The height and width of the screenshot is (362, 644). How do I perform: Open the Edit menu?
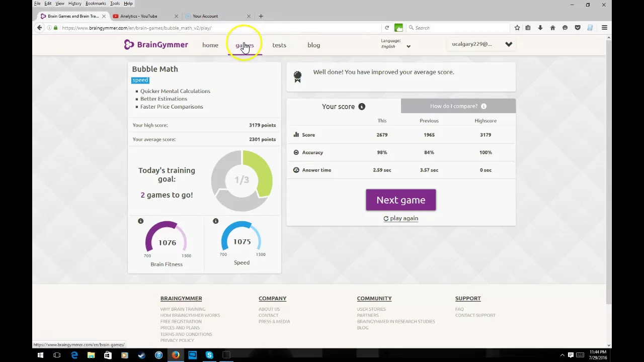[x=48, y=4]
